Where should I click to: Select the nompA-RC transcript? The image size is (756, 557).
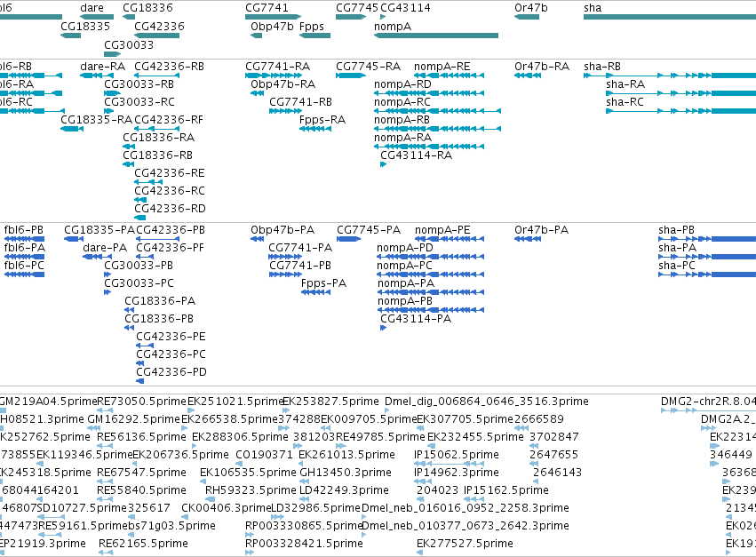437,111
